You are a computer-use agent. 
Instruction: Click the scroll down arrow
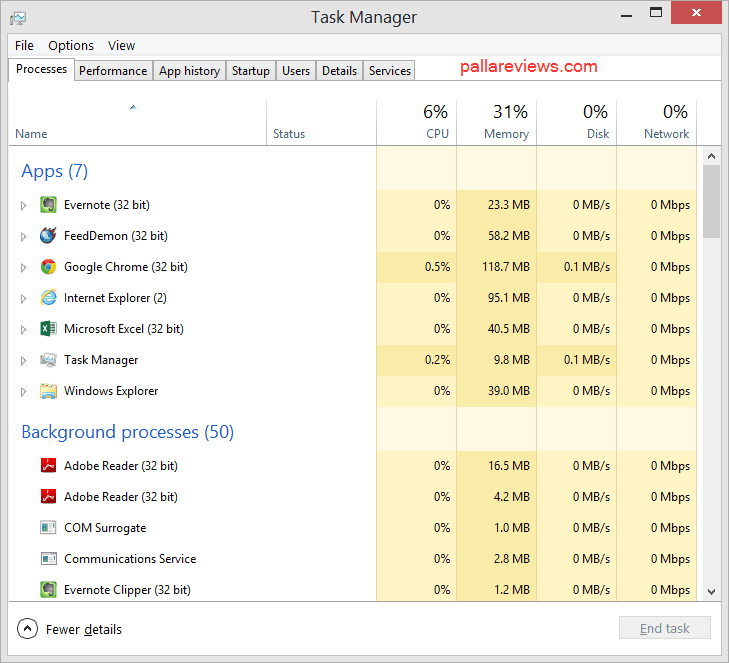point(711,591)
